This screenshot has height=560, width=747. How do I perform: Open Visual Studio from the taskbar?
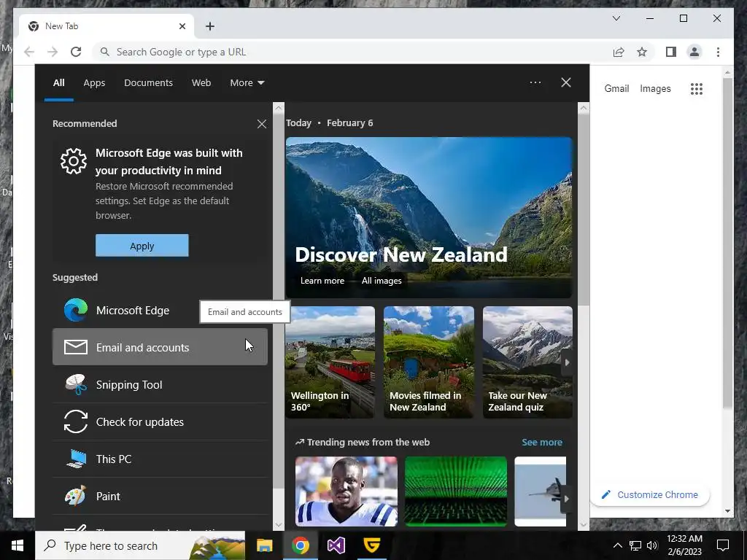coord(336,545)
